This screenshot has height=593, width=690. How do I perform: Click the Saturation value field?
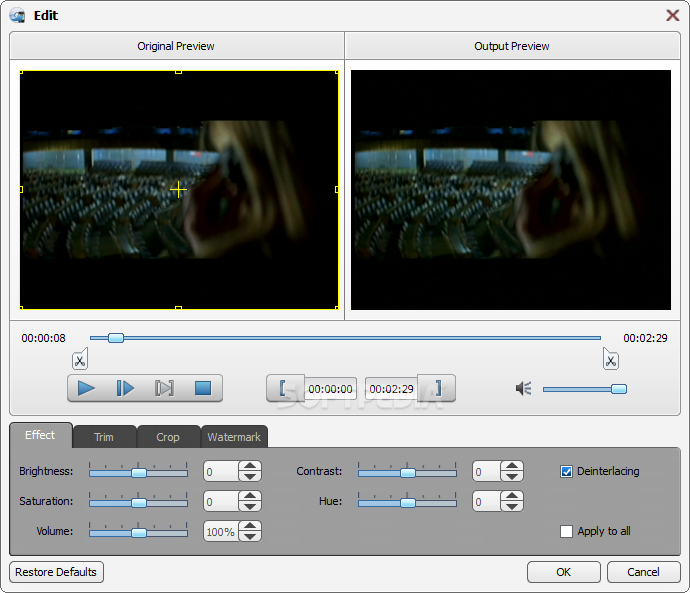coord(221,501)
